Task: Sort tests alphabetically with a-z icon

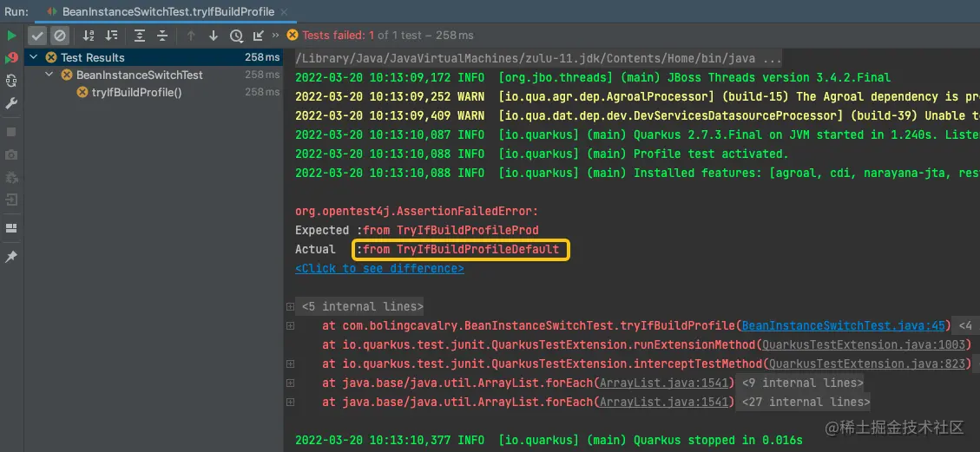Action: (89, 36)
